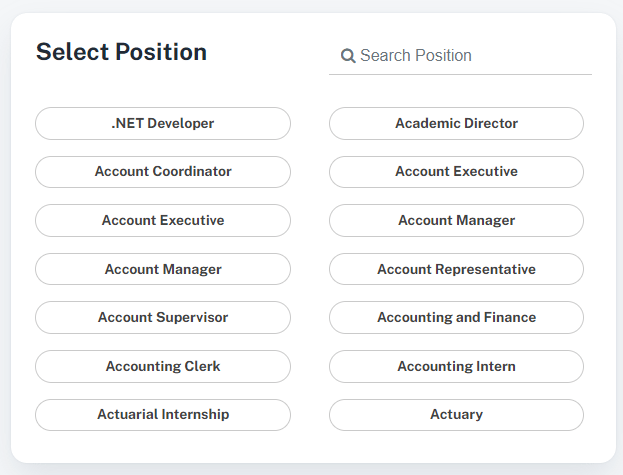Select Account Executive directly below Account Coordinator
This screenshot has width=623, height=475.
pos(163,221)
